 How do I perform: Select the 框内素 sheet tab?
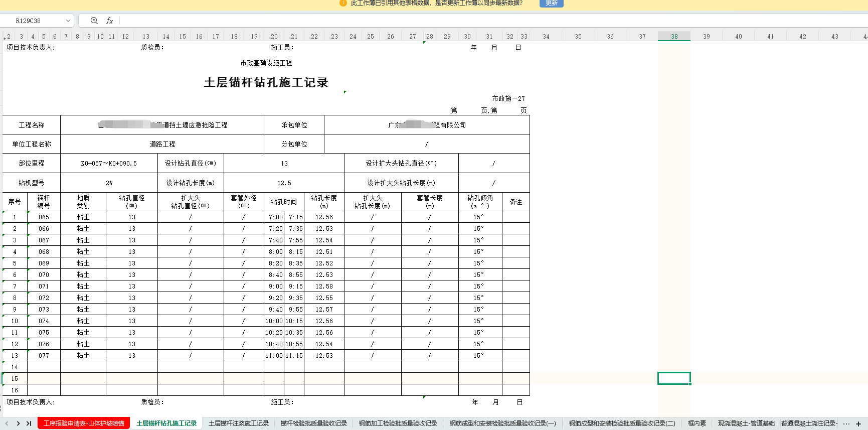[x=697, y=423]
